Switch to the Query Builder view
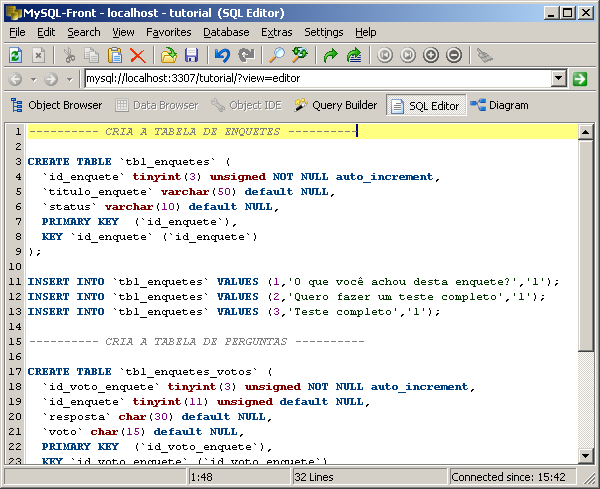Screen dimensions: 600x489 [336, 105]
